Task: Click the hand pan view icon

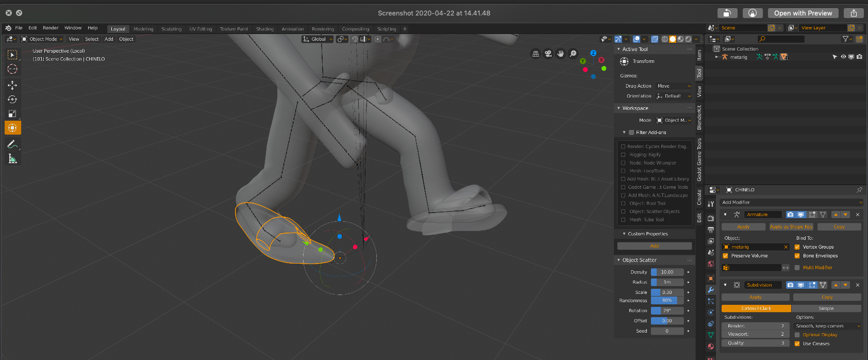Action: pyautogui.click(x=560, y=54)
